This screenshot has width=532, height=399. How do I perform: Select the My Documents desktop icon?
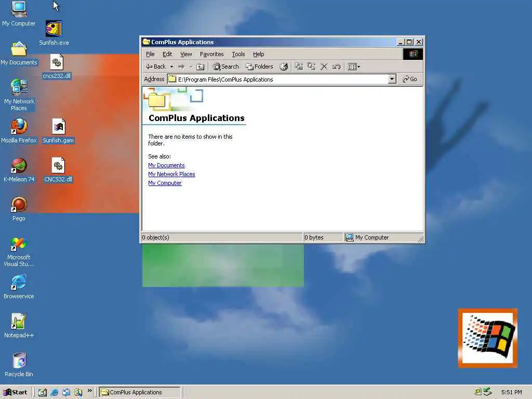[19, 54]
